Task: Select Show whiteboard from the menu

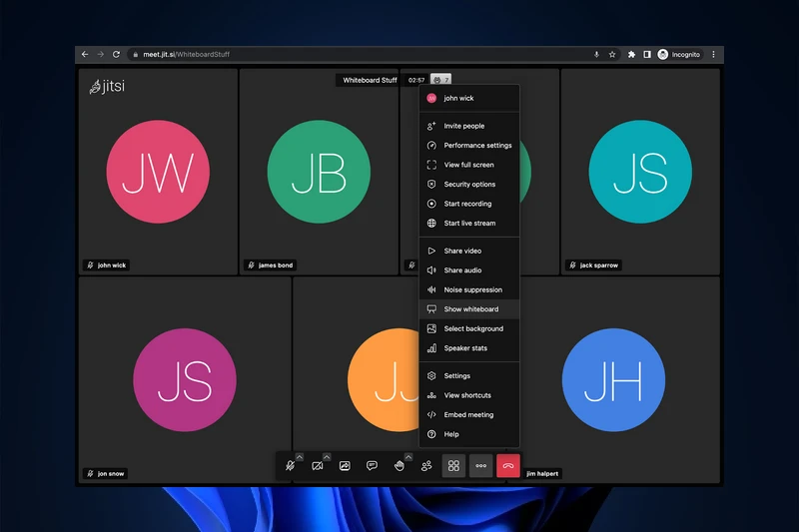Action: click(x=470, y=309)
